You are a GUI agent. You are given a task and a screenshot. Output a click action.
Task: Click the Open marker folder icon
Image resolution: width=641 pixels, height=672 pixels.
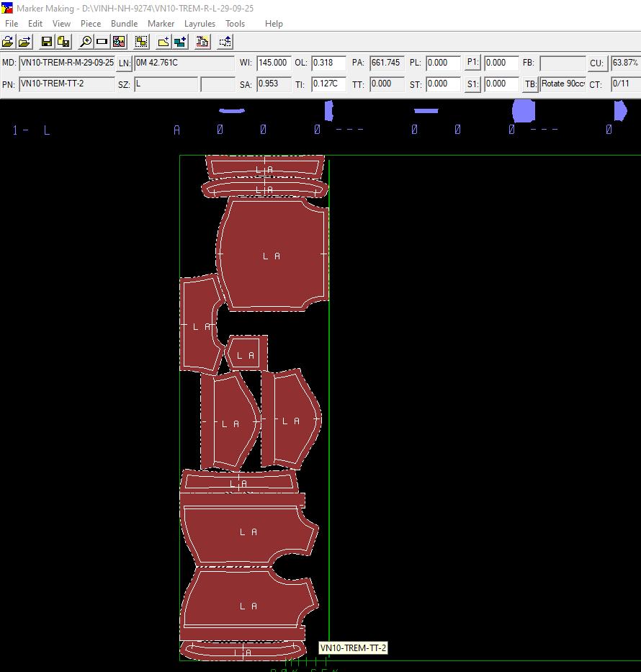tap(8, 42)
